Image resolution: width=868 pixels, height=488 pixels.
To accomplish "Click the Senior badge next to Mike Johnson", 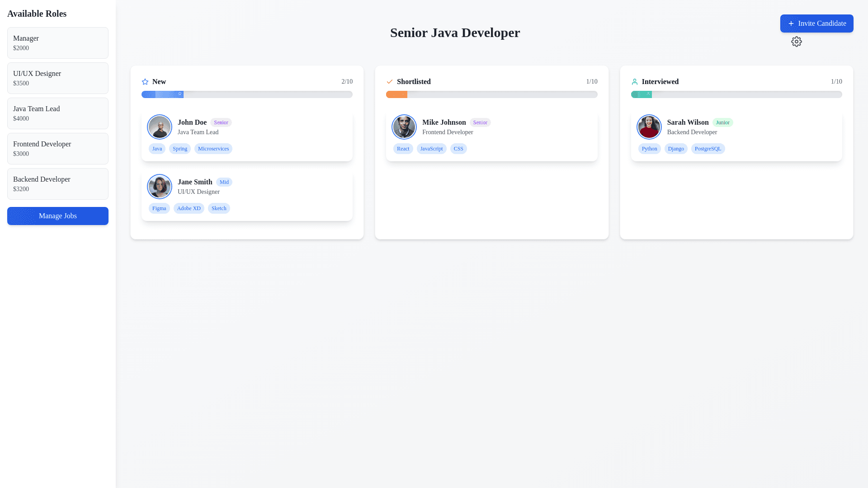I will [x=480, y=122].
